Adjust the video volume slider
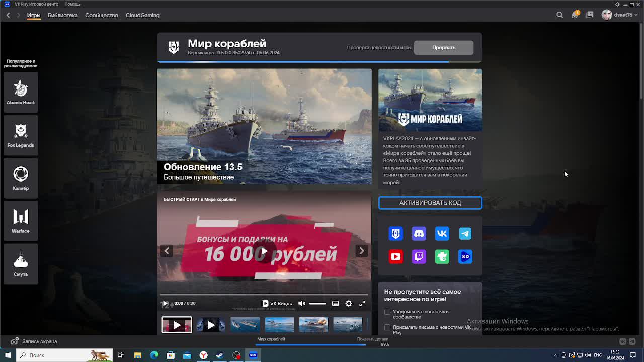 (317, 303)
